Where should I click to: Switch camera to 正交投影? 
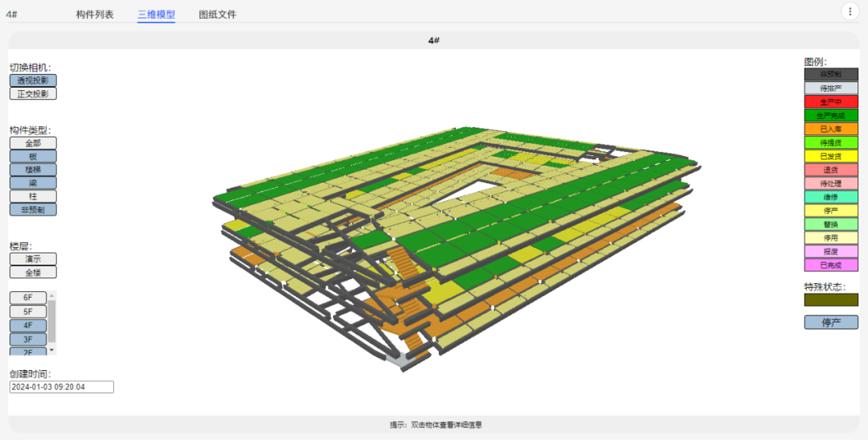click(x=33, y=93)
